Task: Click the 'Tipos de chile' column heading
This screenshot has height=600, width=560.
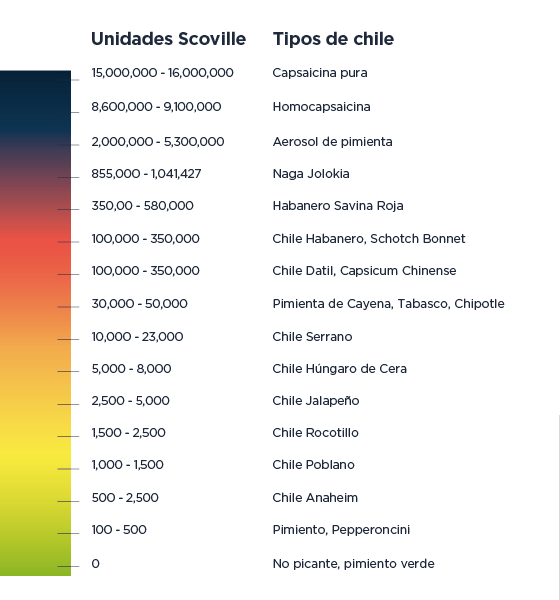Action: (333, 39)
